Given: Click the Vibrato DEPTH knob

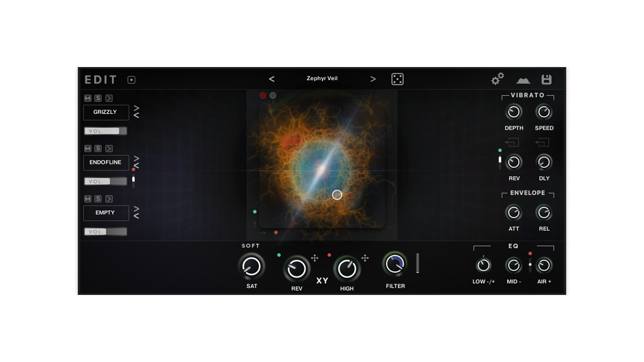Looking at the screenshot, I should 514,112.
